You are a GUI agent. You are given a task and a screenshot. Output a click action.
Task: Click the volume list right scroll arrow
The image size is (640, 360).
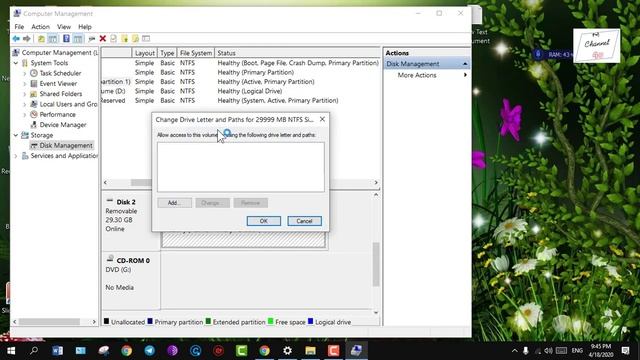click(x=376, y=182)
